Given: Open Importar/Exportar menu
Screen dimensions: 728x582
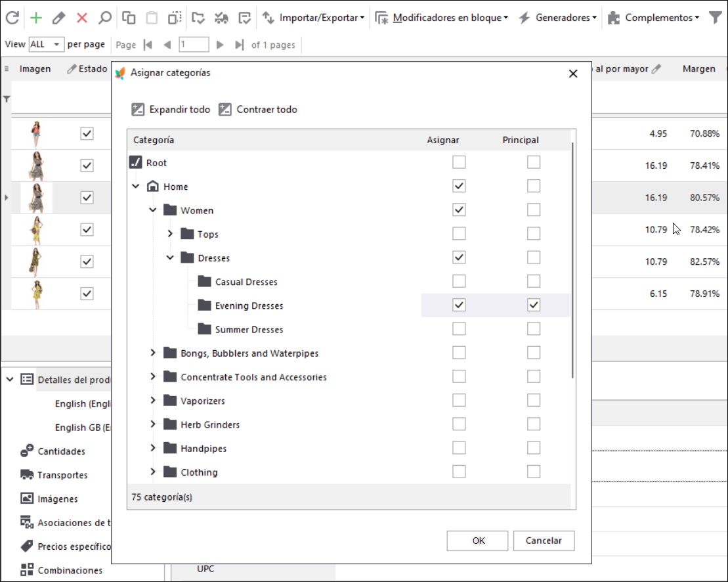Looking at the screenshot, I should (x=313, y=18).
